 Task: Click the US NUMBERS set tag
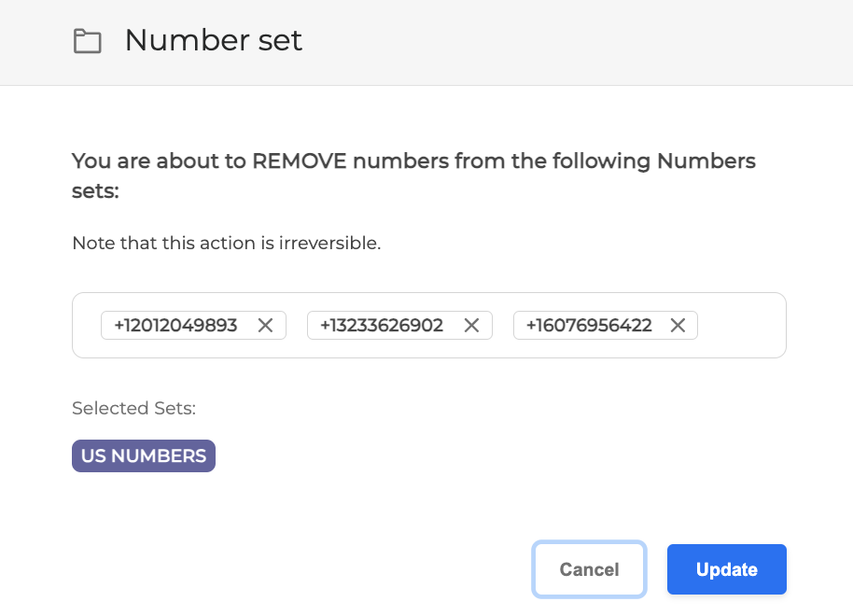(x=144, y=456)
